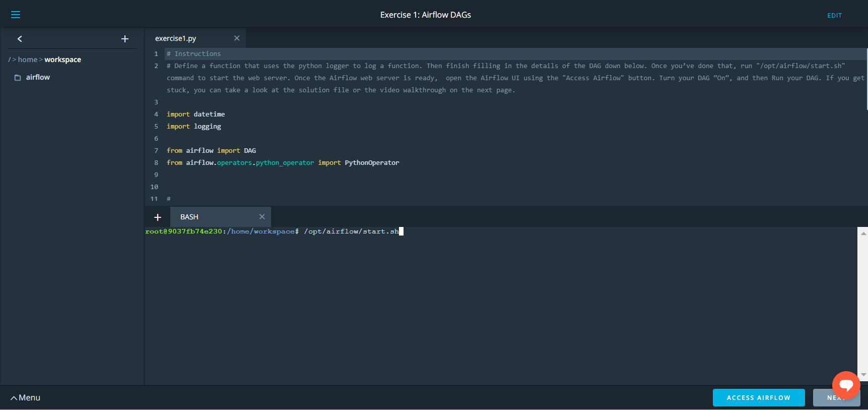Image resolution: width=868 pixels, height=410 pixels.
Task: Click the EDIT link
Action: point(834,16)
